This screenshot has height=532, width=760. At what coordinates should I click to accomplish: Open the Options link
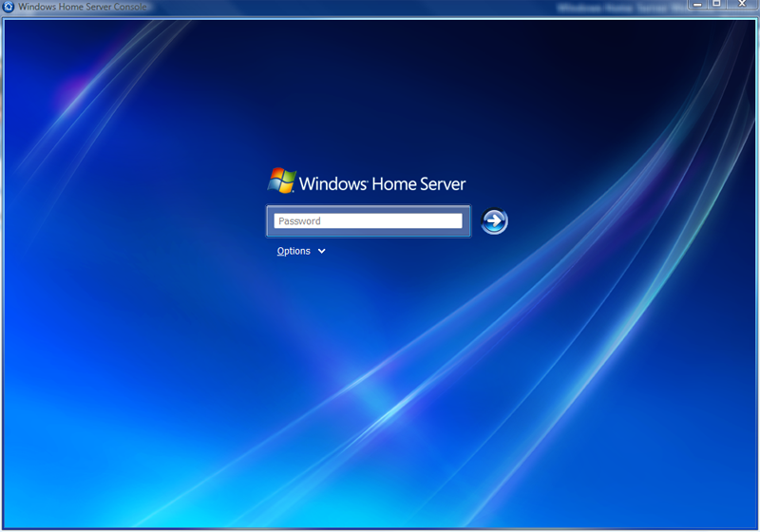(294, 251)
